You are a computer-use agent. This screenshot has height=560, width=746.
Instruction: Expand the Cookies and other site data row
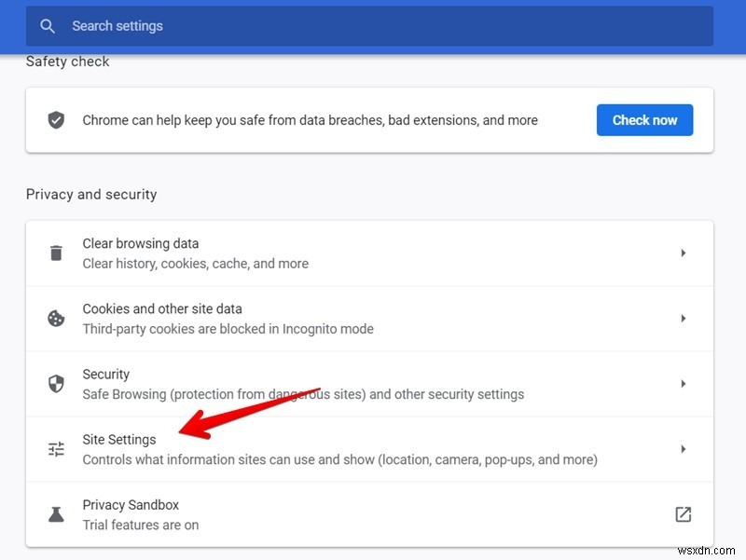[x=684, y=318]
